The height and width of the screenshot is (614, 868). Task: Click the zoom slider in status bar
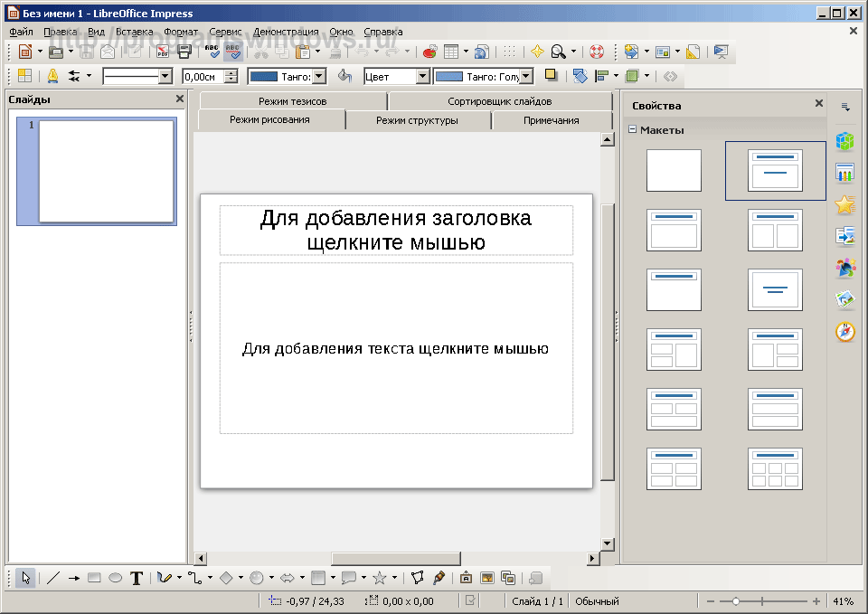(736, 601)
